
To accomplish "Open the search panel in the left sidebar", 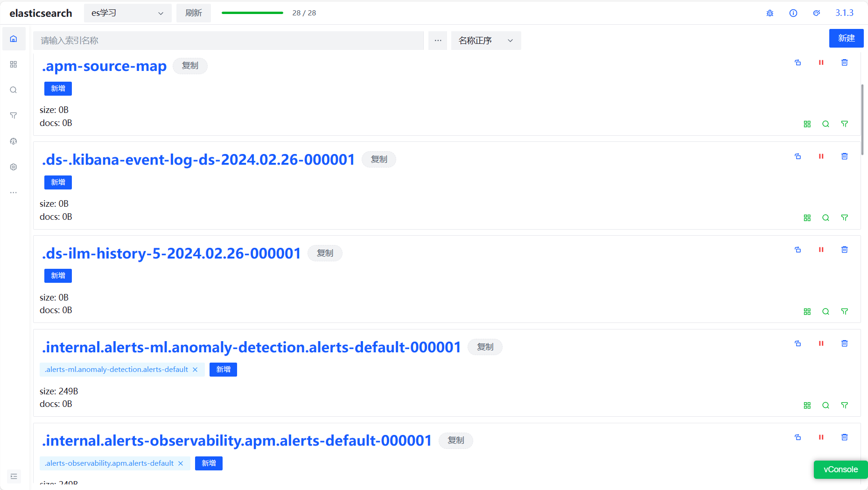I will coord(14,90).
